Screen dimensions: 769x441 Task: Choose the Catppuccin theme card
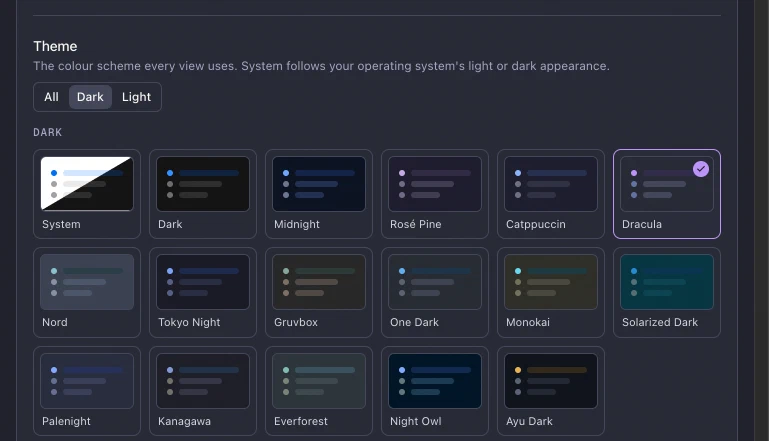click(551, 194)
